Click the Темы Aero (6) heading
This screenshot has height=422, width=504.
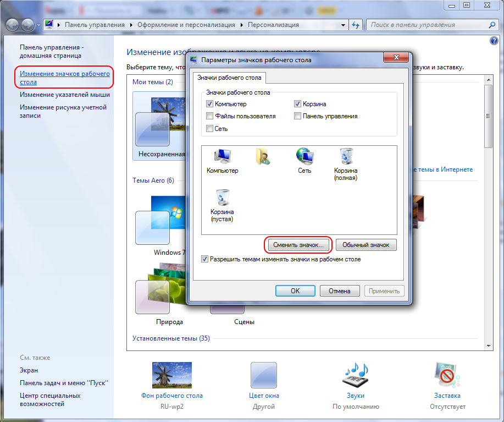pos(153,180)
